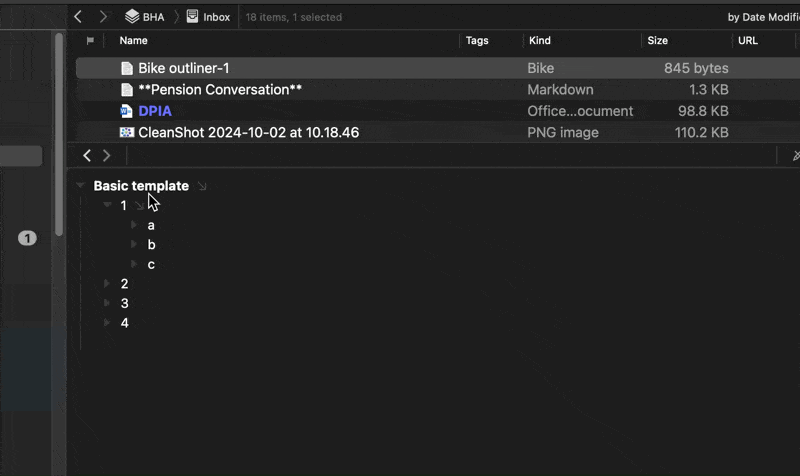
Task: Click the sidebar badge showing 1
Action: tap(28, 238)
